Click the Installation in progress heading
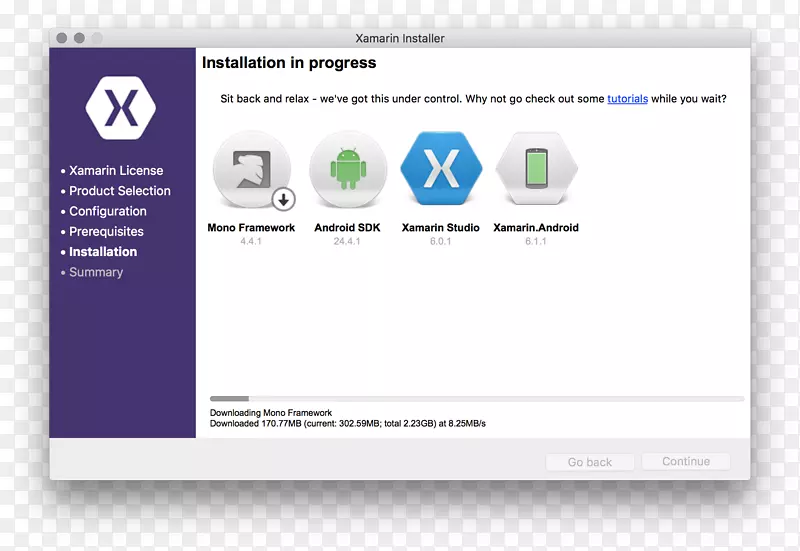Viewport: 800px width, 551px height. coord(289,63)
